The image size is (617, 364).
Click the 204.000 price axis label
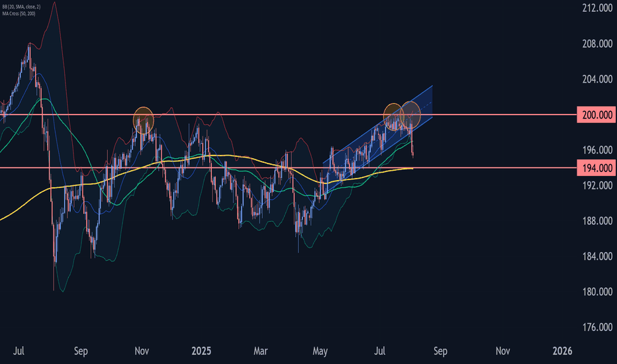click(x=597, y=79)
